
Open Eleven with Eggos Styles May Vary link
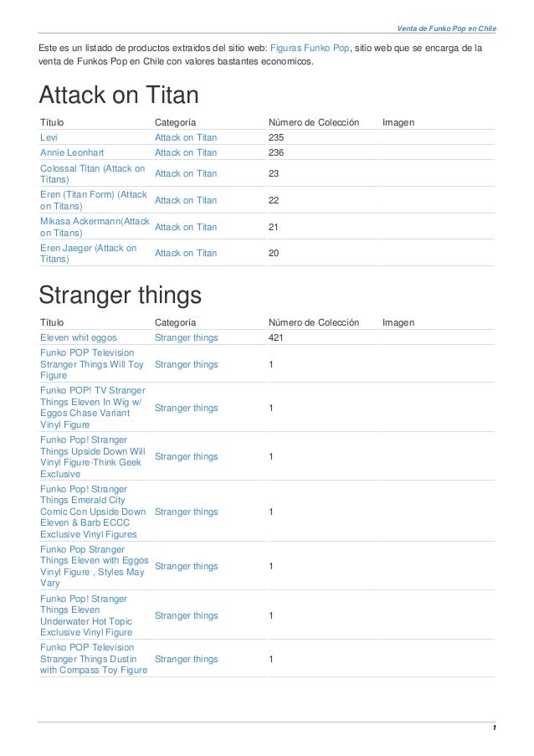click(95, 566)
